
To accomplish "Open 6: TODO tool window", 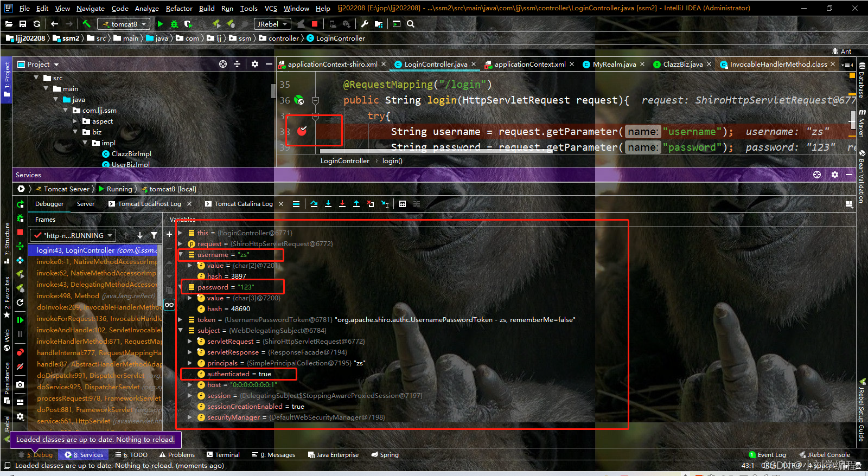I will click(x=131, y=455).
